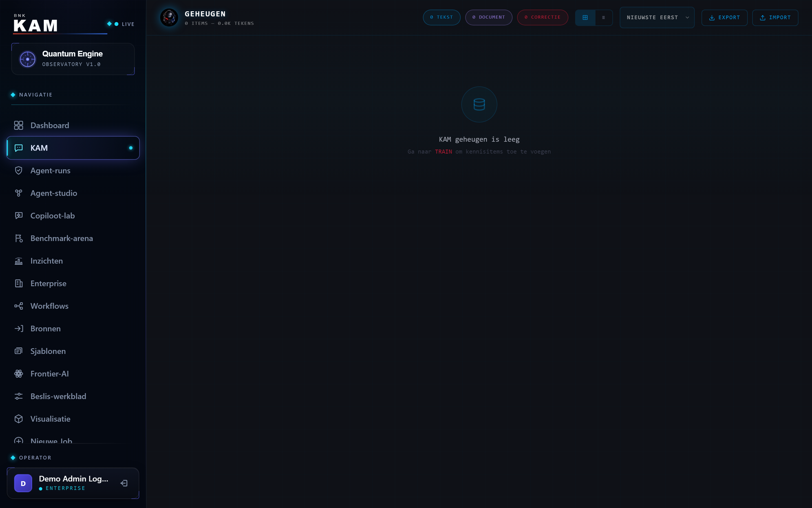Open Dashboard in the navigation
This screenshot has height=508, width=812.
pos(73,125)
